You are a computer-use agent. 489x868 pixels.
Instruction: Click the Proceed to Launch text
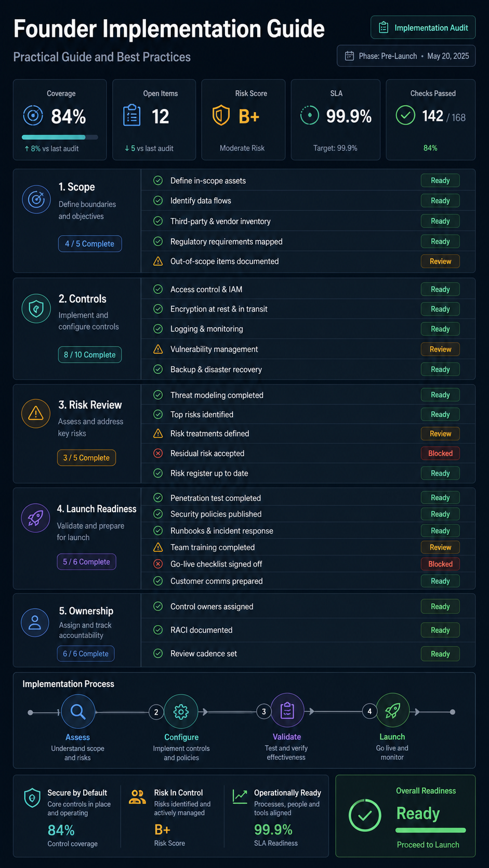tap(428, 845)
